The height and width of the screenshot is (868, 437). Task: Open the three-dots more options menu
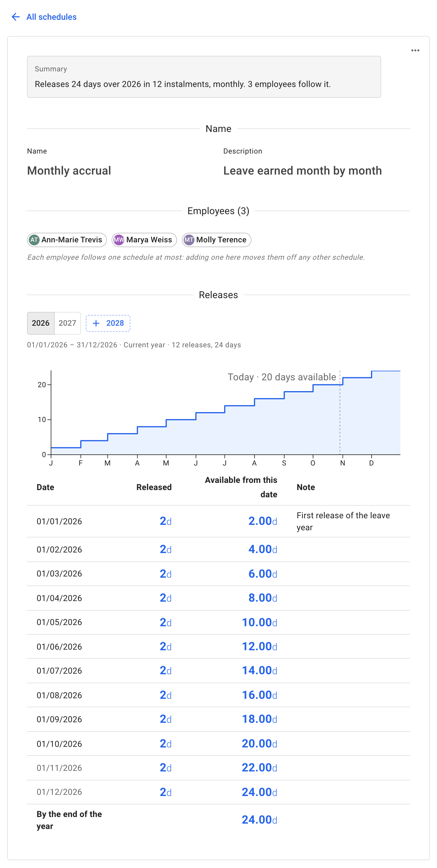[x=415, y=51]
